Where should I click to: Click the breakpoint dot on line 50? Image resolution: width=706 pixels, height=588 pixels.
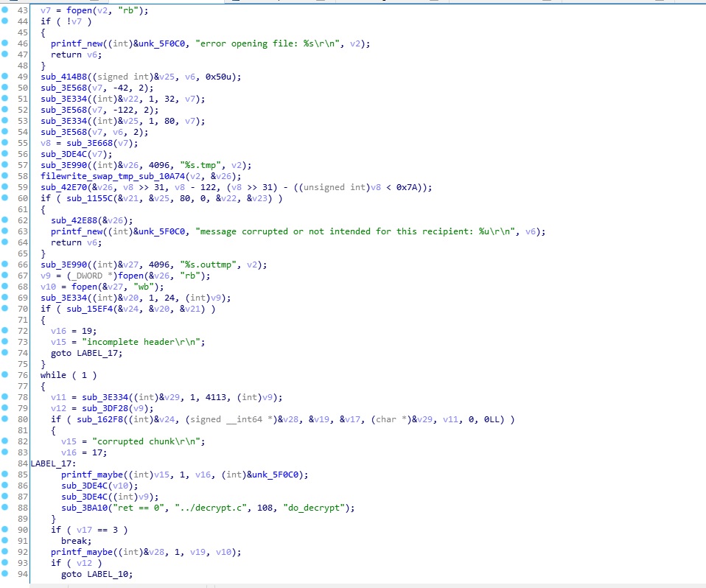(7, 88)
